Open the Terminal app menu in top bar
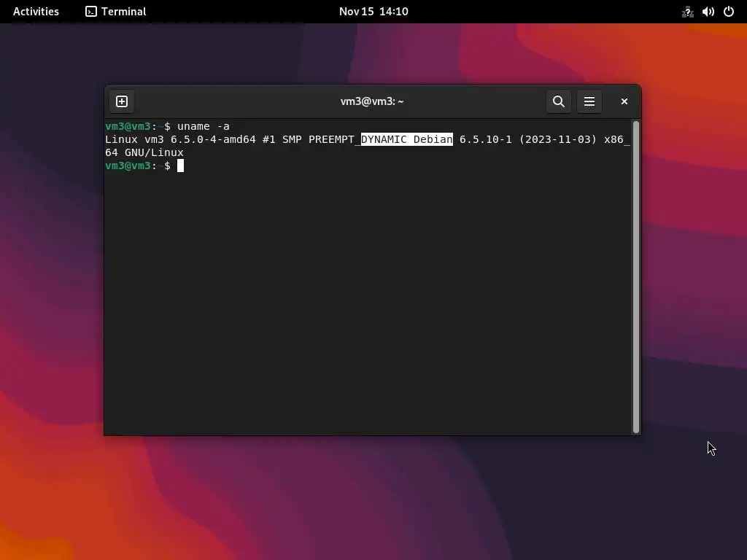This screenshot has height=560, width=747. click(116, 12)
